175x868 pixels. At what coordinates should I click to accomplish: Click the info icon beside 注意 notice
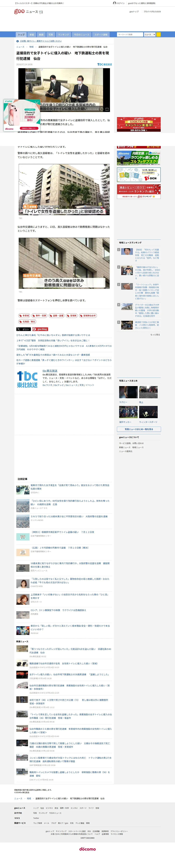coord(17,41)
